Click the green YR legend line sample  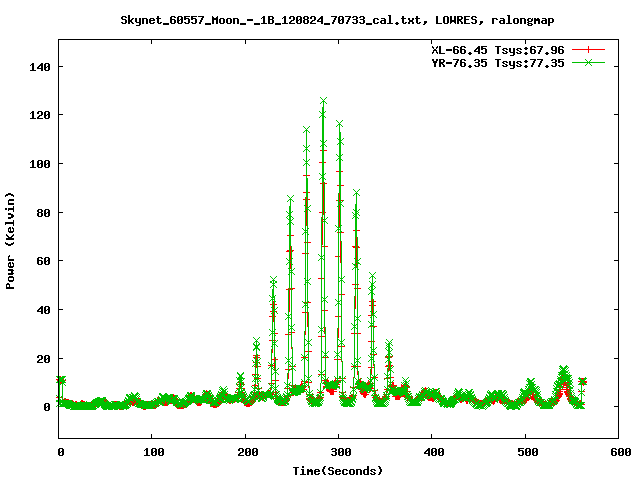(x=588, y=62)
